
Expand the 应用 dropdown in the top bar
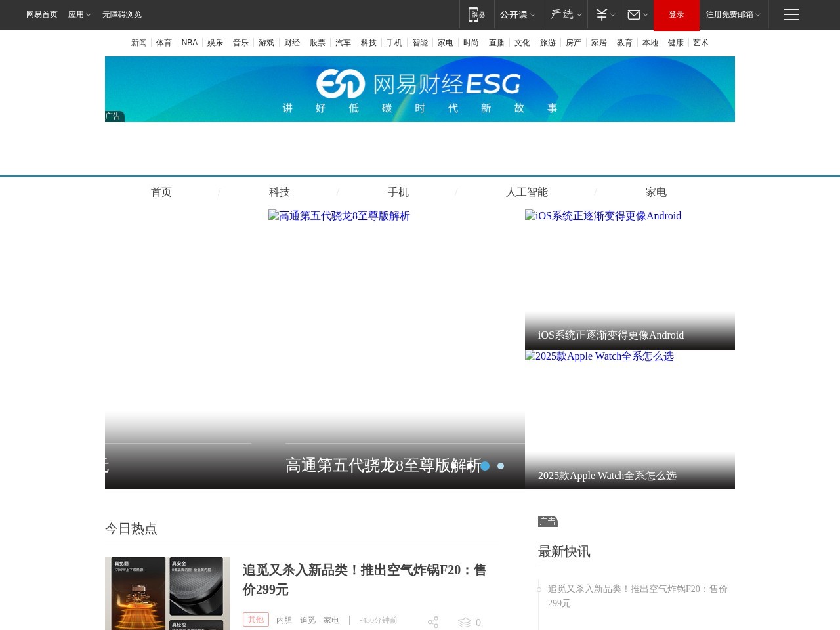[79, 14]
